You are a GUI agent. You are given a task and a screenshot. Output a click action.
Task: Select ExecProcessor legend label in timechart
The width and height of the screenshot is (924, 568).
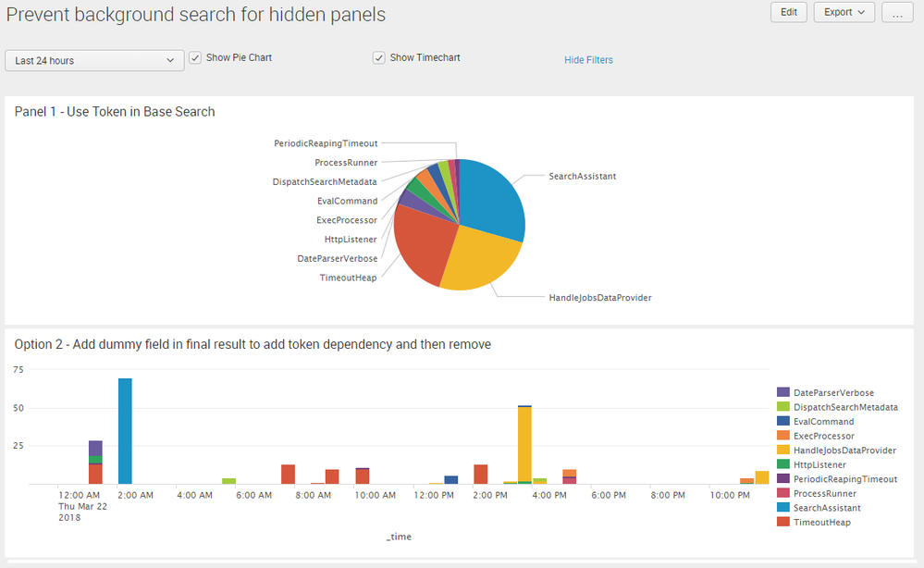coord(824,436)
